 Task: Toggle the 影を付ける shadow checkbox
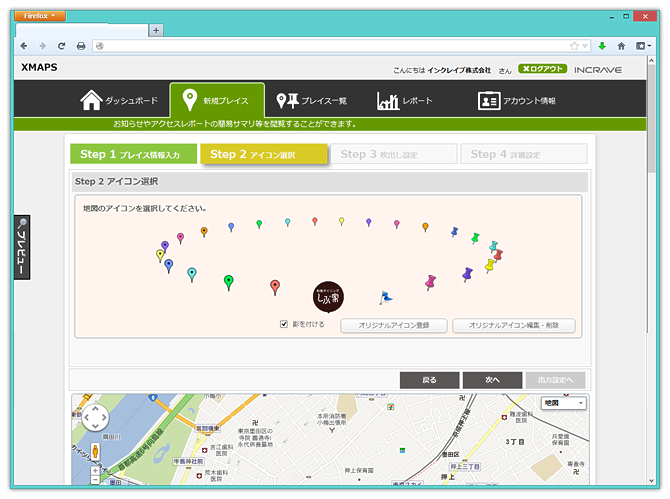(x=284, y=324)
